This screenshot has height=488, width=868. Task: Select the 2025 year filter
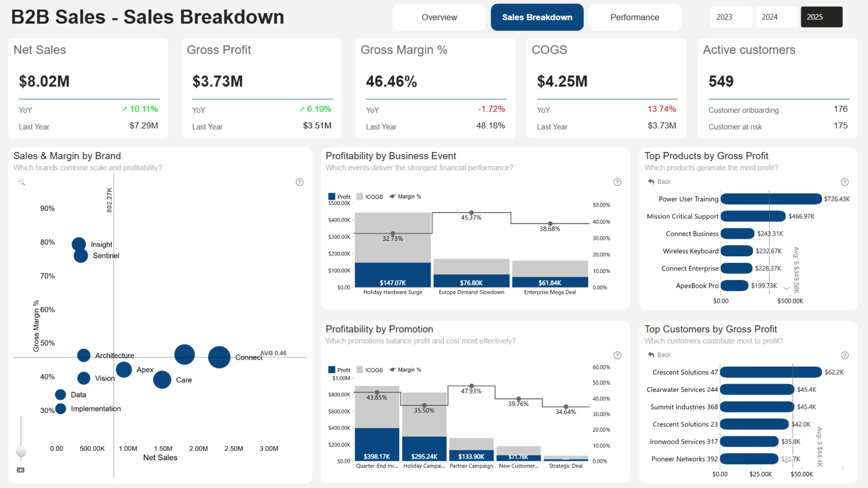pyautogui.click(x=821, y=17)
